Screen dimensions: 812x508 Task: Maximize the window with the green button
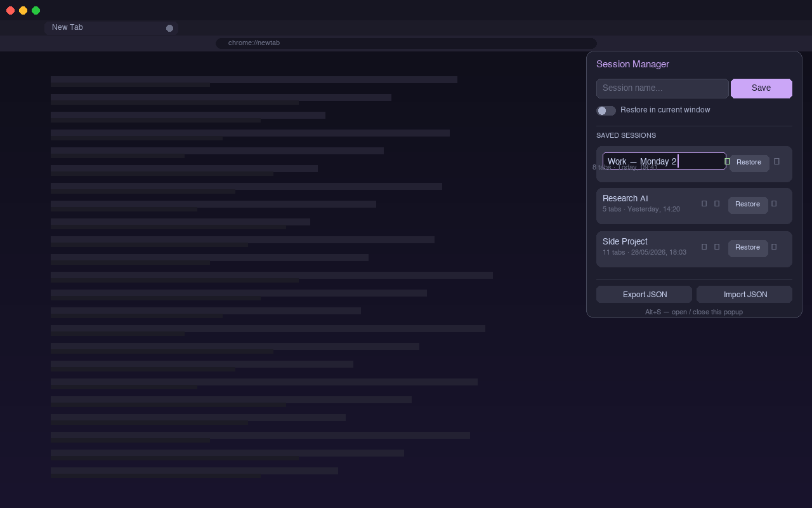(36, 10)
